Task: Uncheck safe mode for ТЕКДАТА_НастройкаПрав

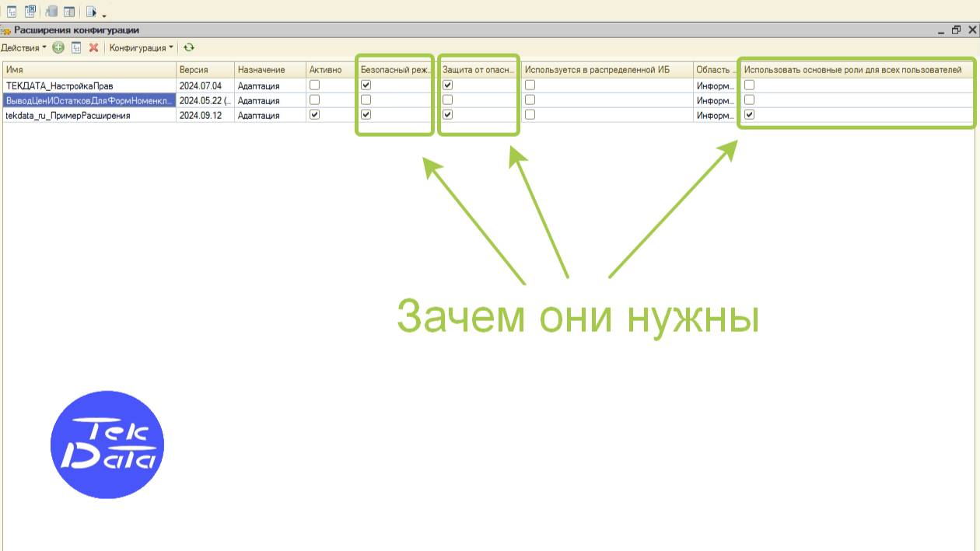Action: [x=366, y=85]
